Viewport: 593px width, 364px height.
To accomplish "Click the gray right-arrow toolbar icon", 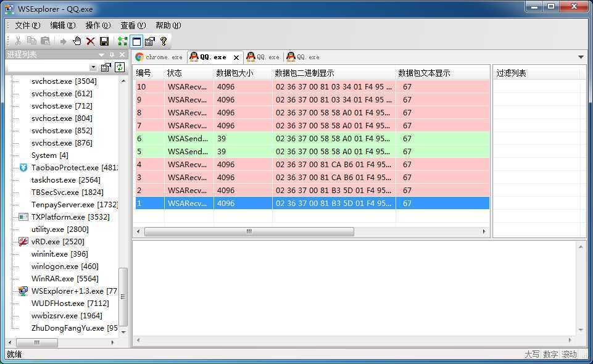I will [x=63, y=41].
